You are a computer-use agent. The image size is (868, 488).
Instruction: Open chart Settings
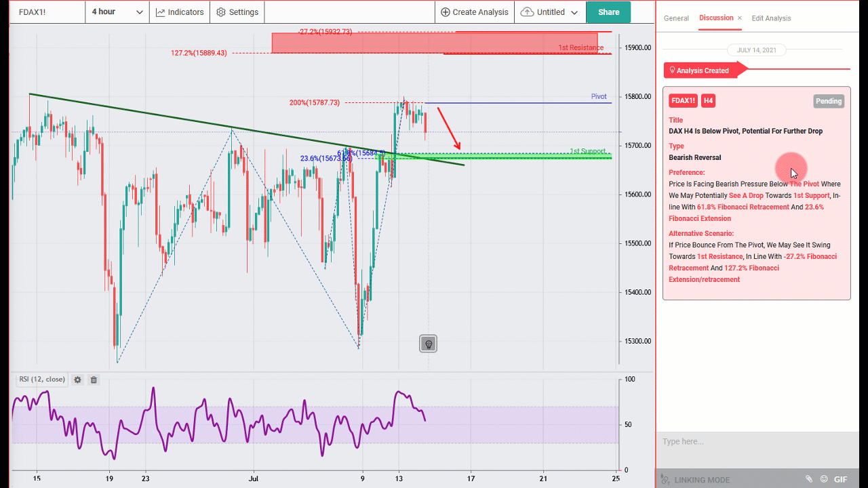pyautogui.click(x=237, y=12)
